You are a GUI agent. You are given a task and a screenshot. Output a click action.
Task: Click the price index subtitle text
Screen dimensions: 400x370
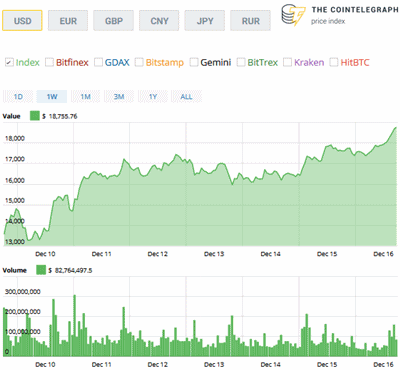[x=328, y=21]
